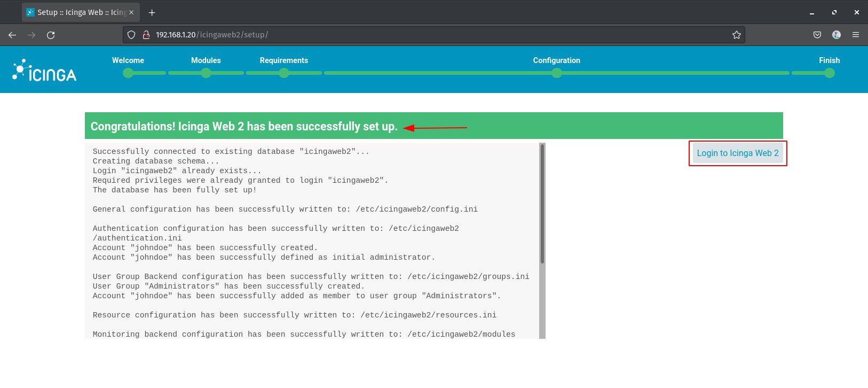The image size is (868, 388).
Task: Click the setup log scrollbar
Action: tap(542, 203)
